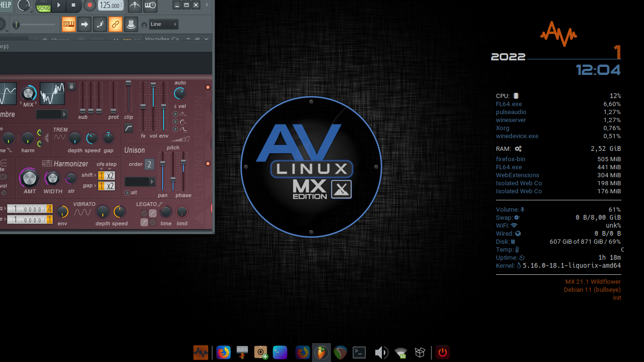Click the TREM waveform shape icon

59,137
